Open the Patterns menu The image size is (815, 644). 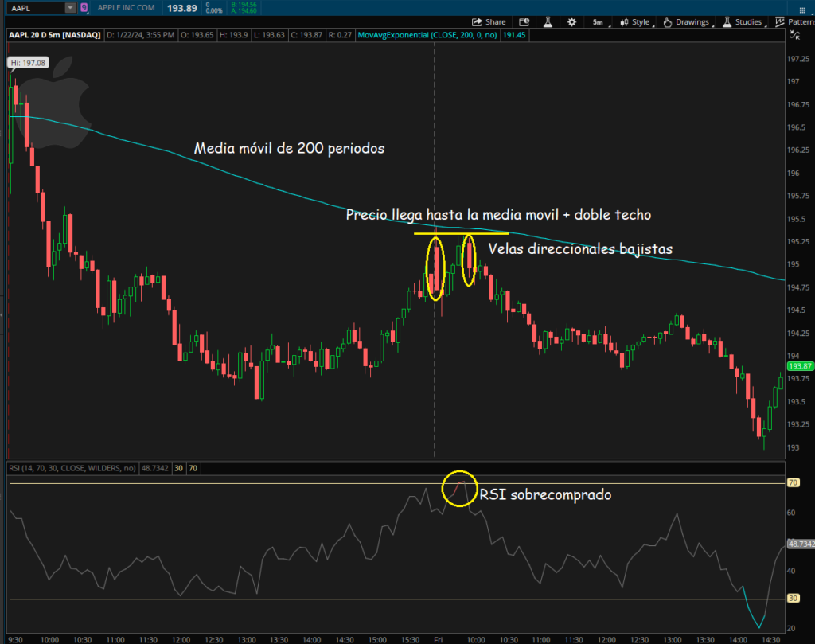795,21
